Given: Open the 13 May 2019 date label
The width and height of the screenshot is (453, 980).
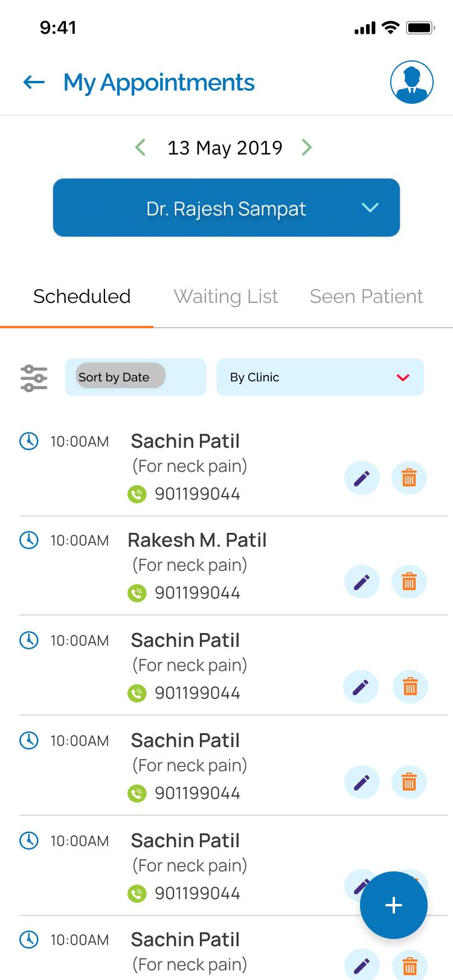Looking at the screenshot, I should point(225,148).
